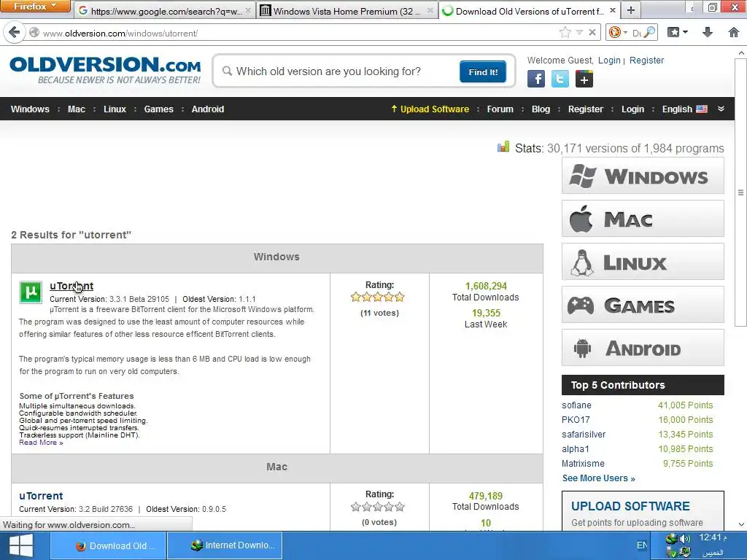Open the Mac category banner
747x560 pixels.
643,219
